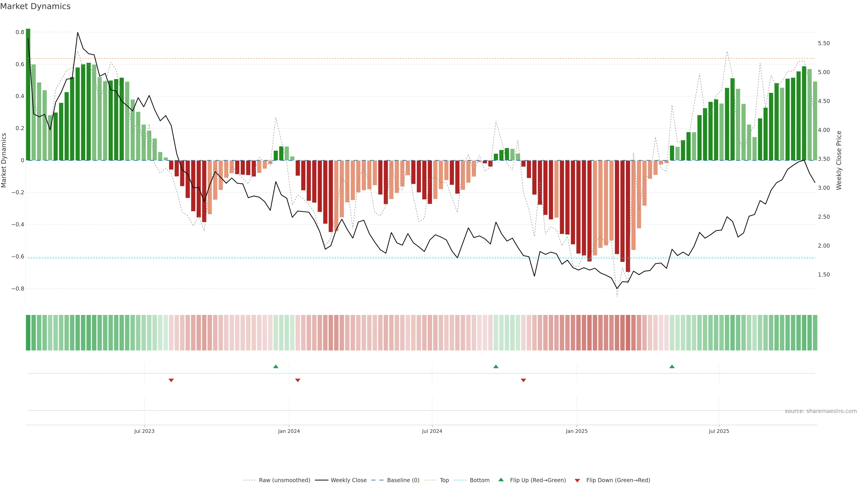Click the Flip Up marker near December 2023

point(276,366)
